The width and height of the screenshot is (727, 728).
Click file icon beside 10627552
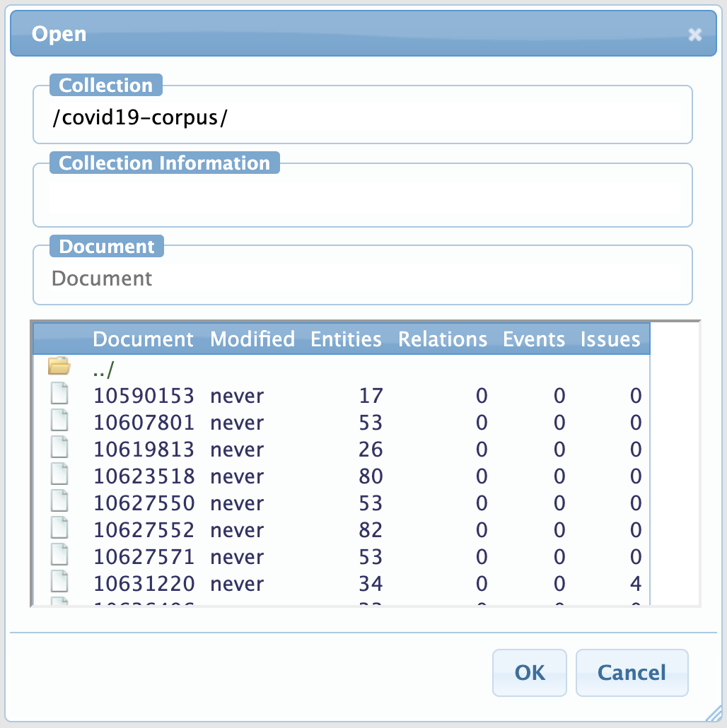(60, 529)
